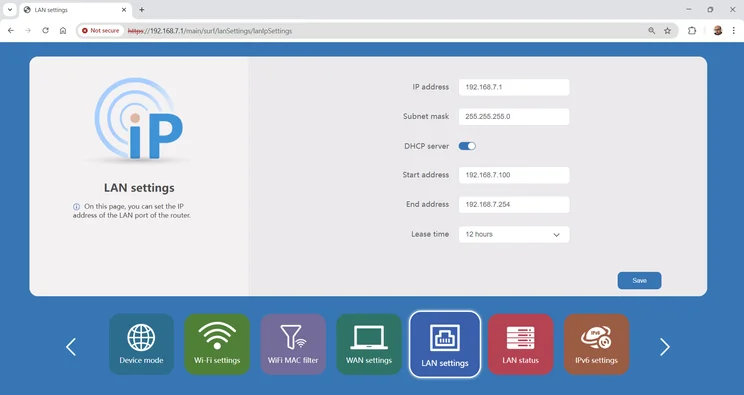The height and width of the screenshot is (395, 744).
Task: Click the 'End address' label
Action: click(x=428, y=204)
